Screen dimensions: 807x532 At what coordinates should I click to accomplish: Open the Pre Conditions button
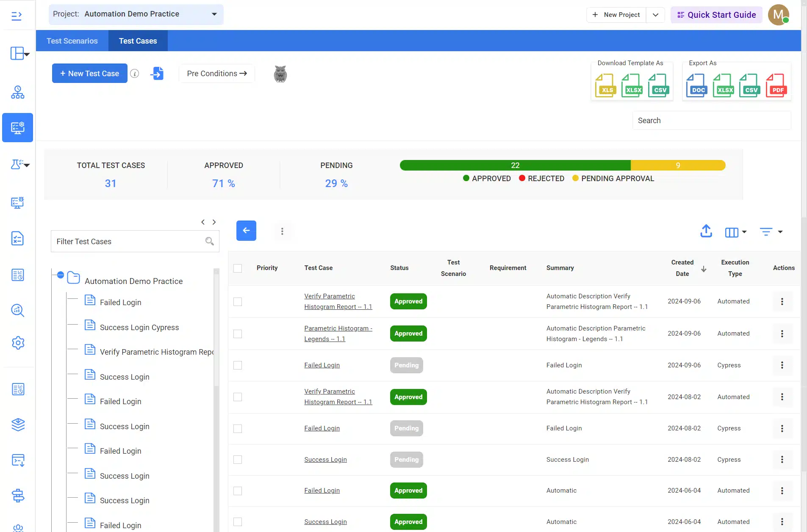point(217,74)
